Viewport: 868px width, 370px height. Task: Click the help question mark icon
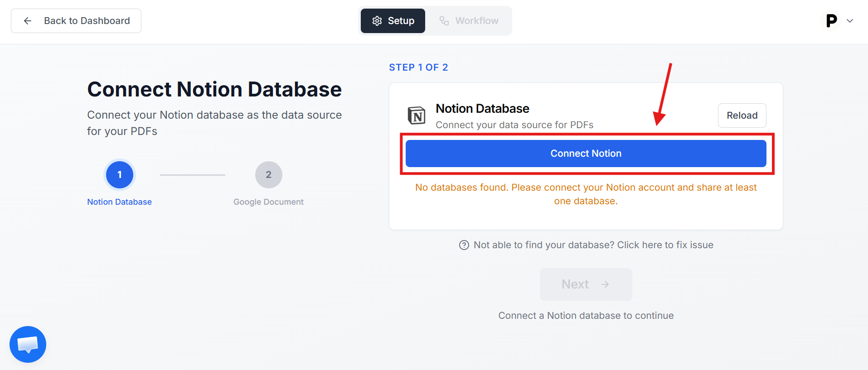click(464, 245)
